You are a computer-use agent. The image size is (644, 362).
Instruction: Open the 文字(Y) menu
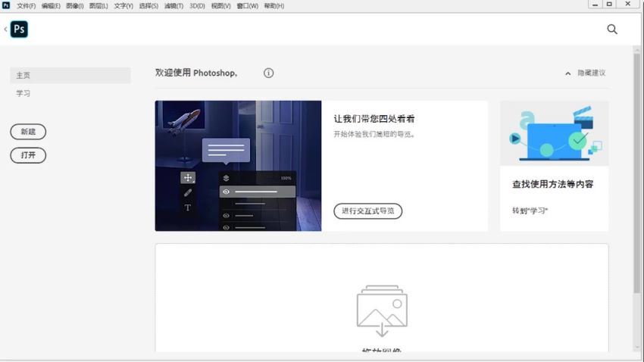123,6
